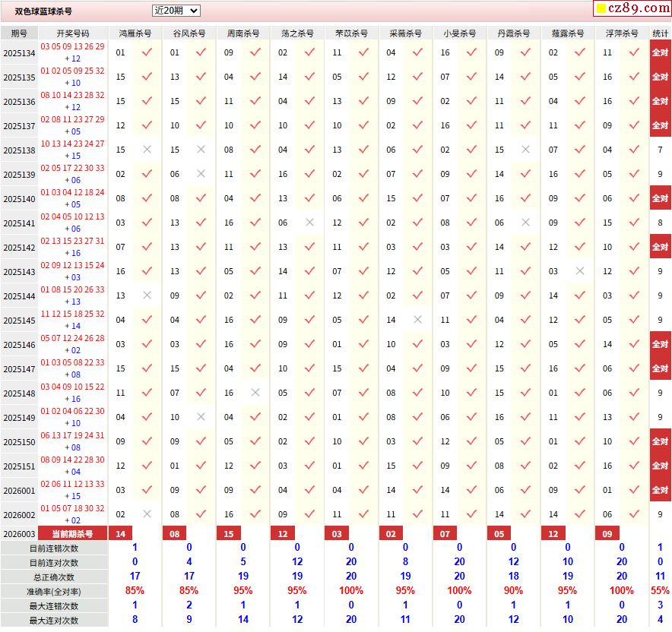The image size is (672, 632).
Task: Select X mark for 薤露杀号 in row 2025143
Action: [x=580, y=271]
